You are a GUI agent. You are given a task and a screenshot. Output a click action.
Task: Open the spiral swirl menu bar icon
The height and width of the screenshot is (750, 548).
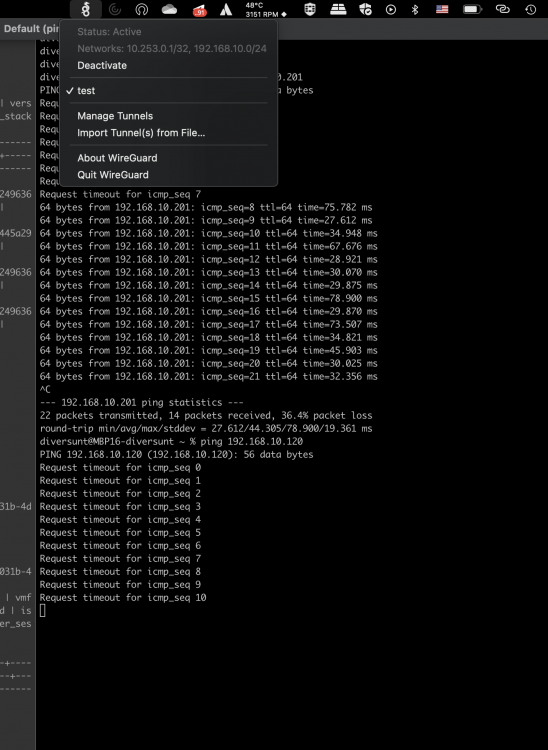[114, 9]
